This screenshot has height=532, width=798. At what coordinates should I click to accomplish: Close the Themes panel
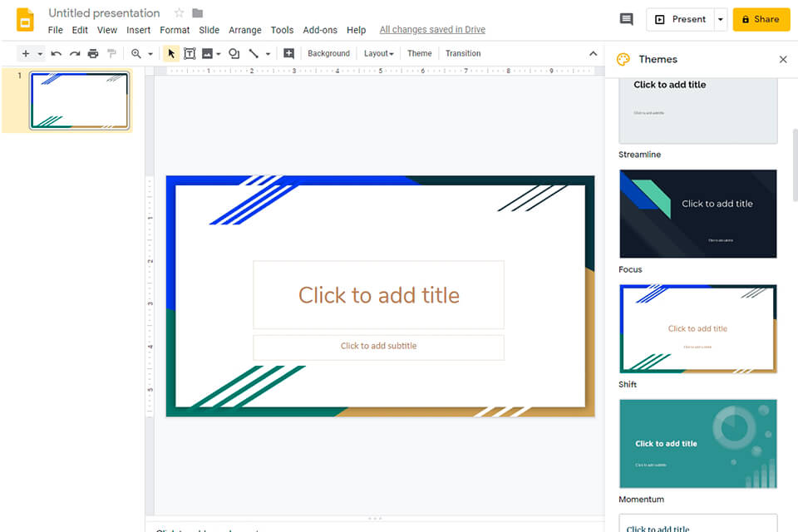782,60
